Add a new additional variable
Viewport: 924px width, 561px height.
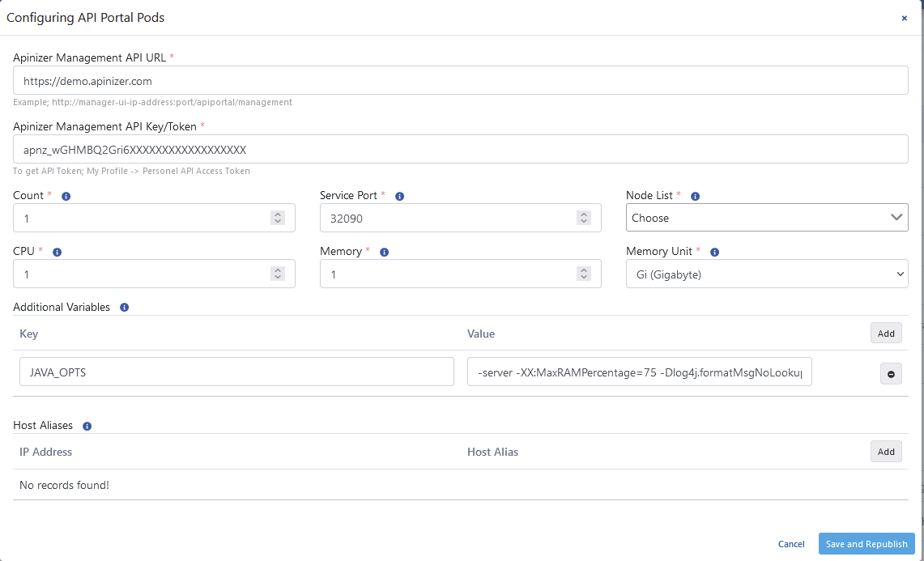[886, 334]
